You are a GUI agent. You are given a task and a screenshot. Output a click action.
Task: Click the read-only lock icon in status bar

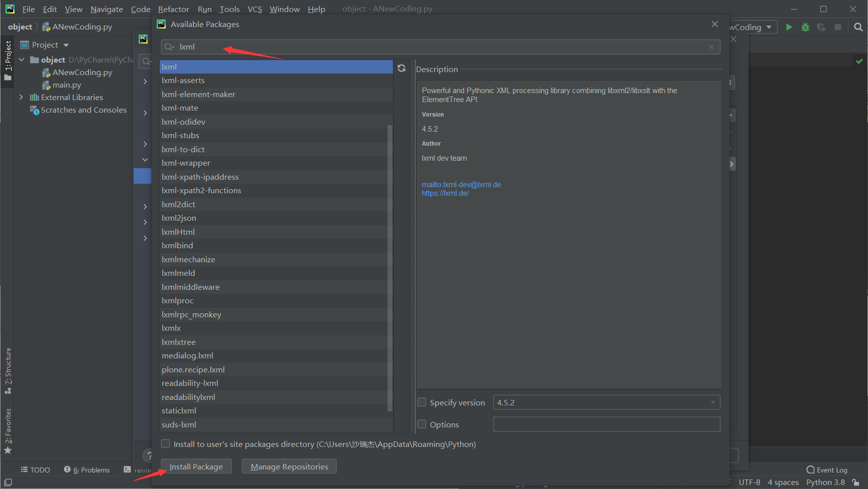pyautogui.click(x=856, y=482)
